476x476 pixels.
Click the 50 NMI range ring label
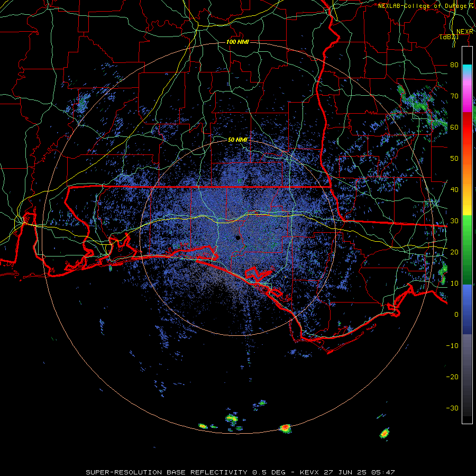click(237, 140)
